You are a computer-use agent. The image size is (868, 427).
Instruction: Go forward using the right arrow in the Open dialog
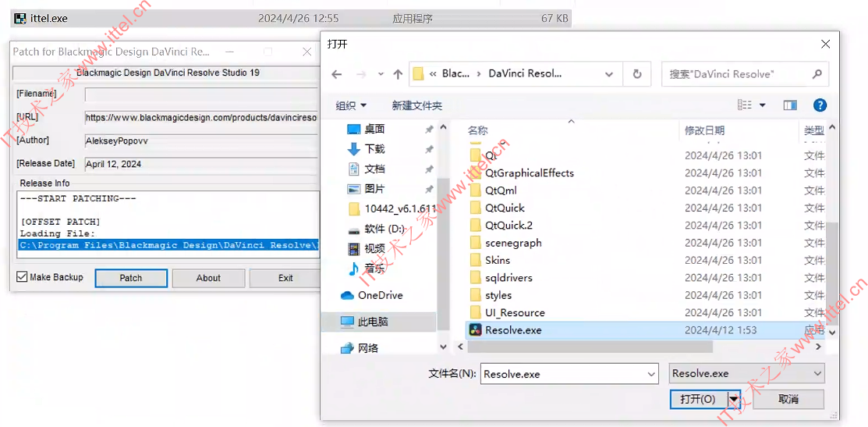click(361, 74)
